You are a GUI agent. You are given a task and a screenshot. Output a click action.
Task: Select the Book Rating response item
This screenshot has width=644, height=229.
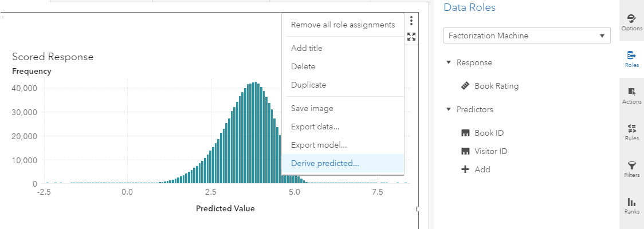496,86
